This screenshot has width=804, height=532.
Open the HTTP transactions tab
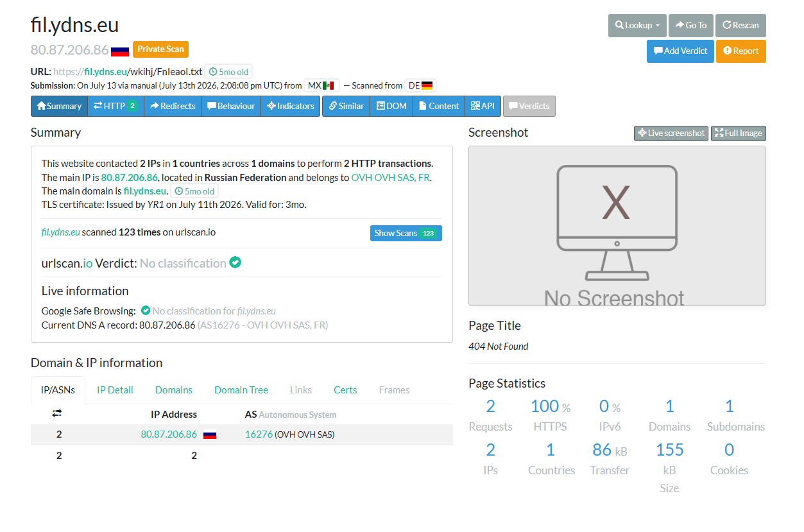coord(115,106)
